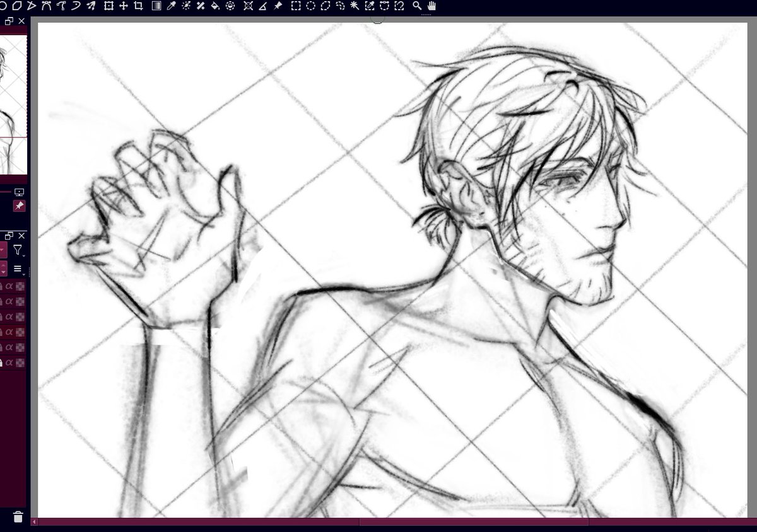Choose the Polygonal selection tool
The height and width of the screenshot is (532, 757).
(x=325, y=6)
